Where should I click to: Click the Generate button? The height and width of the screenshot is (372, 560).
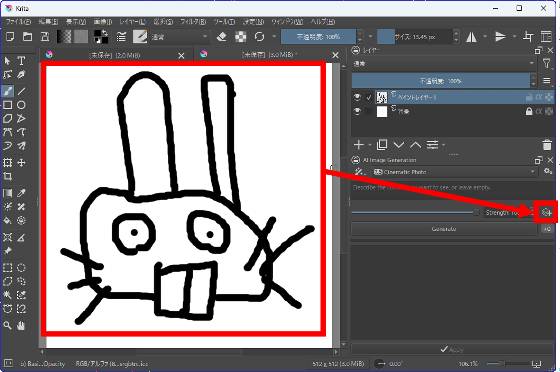point(444,229)
